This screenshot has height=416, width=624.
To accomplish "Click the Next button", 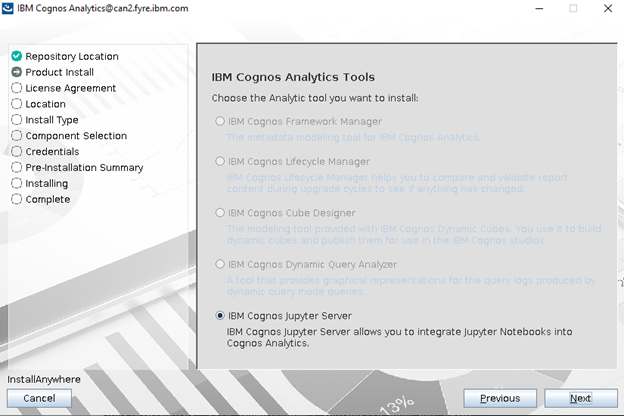I will [581, 398].
